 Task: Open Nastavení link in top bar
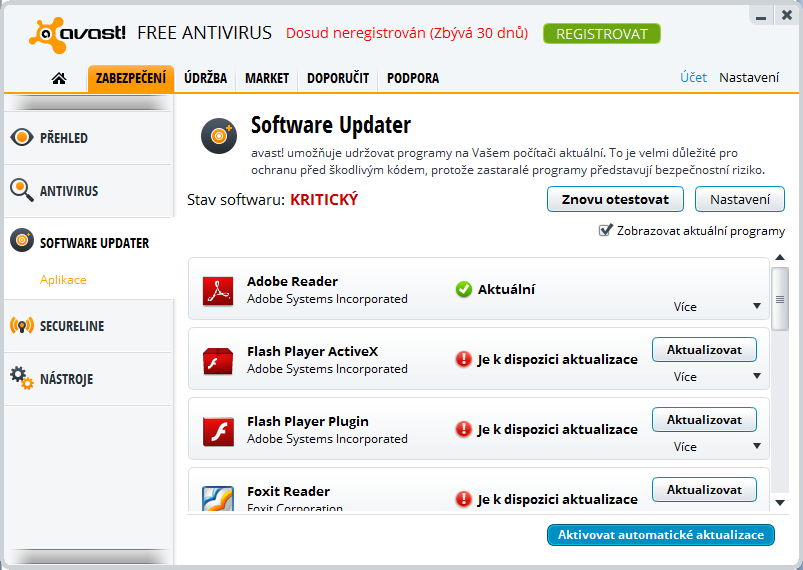(x=749, y=77)
